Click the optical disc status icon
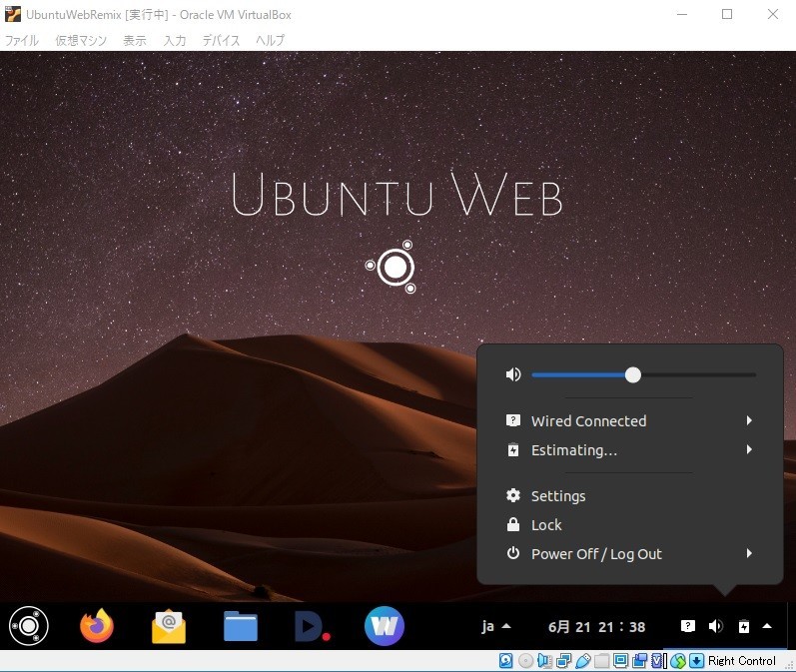Image resolution: width=796 pixels, height=672 pixels. point(526,660)
